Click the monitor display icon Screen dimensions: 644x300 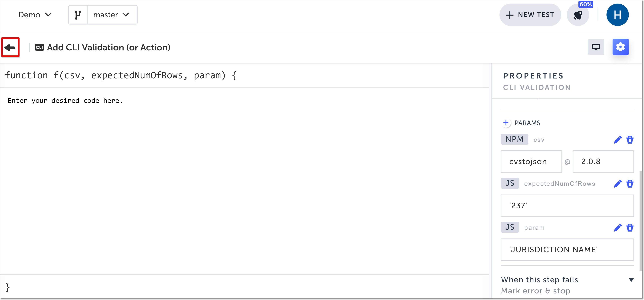596,47
